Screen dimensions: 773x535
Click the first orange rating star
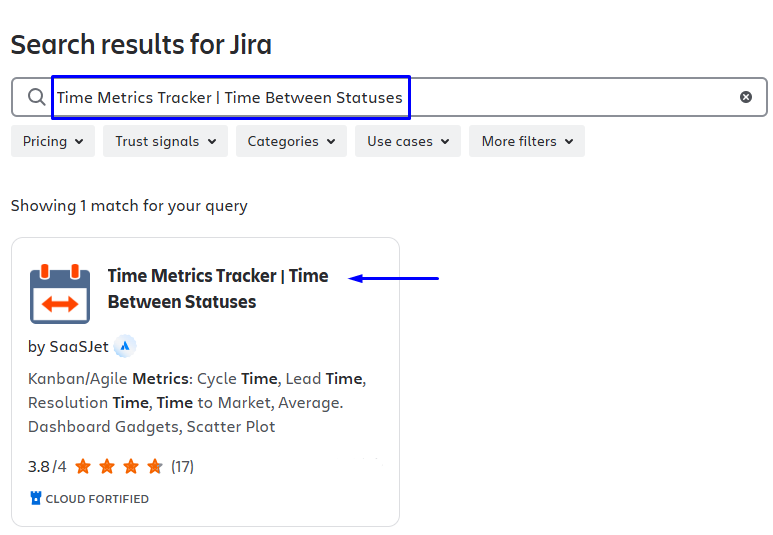(x=83, y=466)
